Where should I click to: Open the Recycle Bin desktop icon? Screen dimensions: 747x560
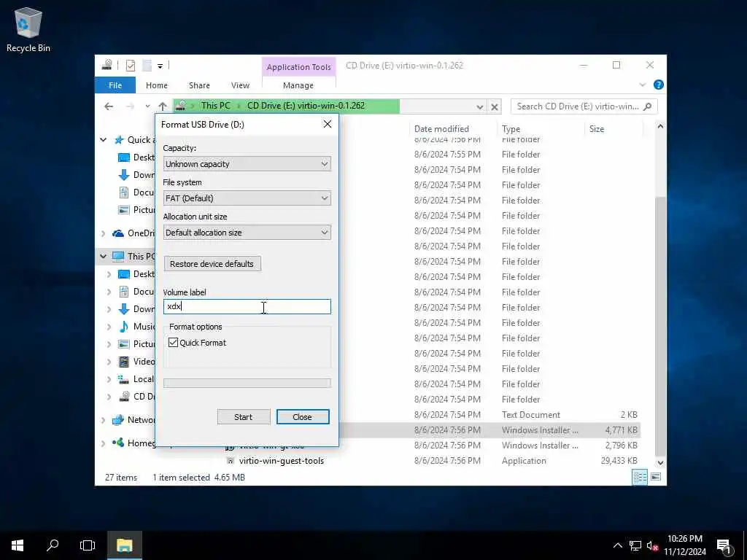pos(28,30)
